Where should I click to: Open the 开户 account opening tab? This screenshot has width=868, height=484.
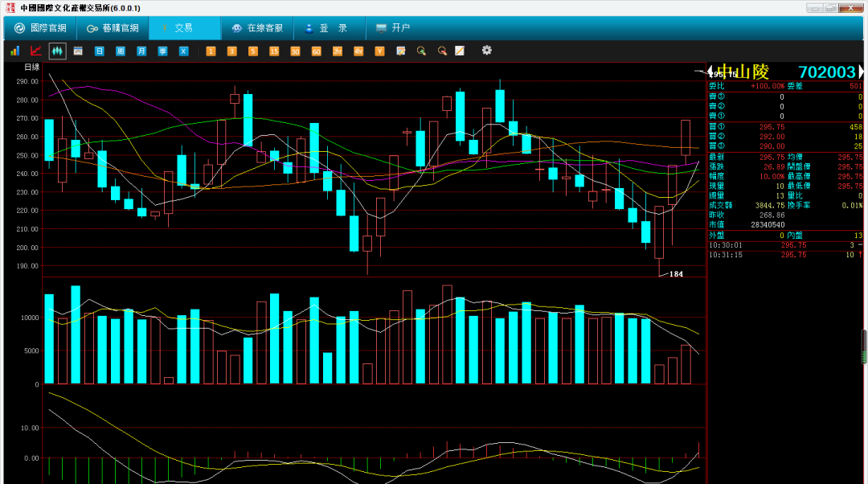tap(393, 27)
